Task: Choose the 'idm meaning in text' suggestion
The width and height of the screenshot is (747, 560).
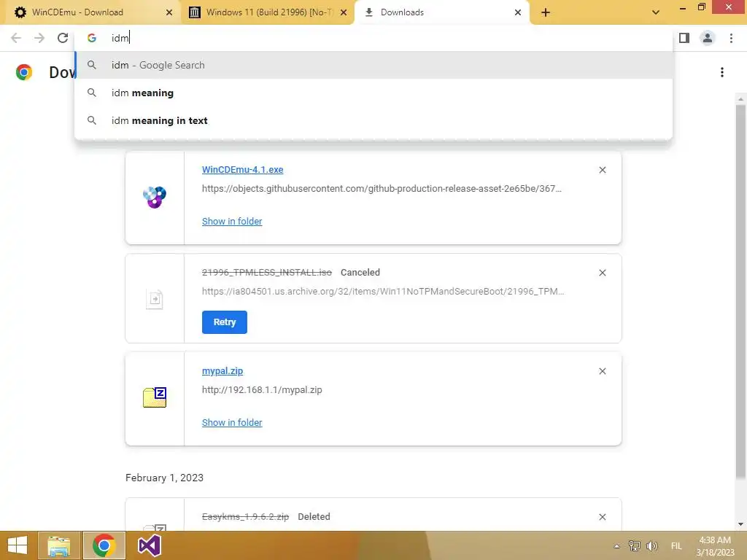Action: 373,120
